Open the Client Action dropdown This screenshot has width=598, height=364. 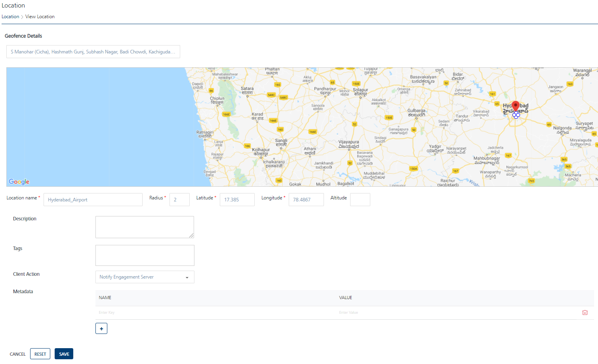(x=145, y=277)
